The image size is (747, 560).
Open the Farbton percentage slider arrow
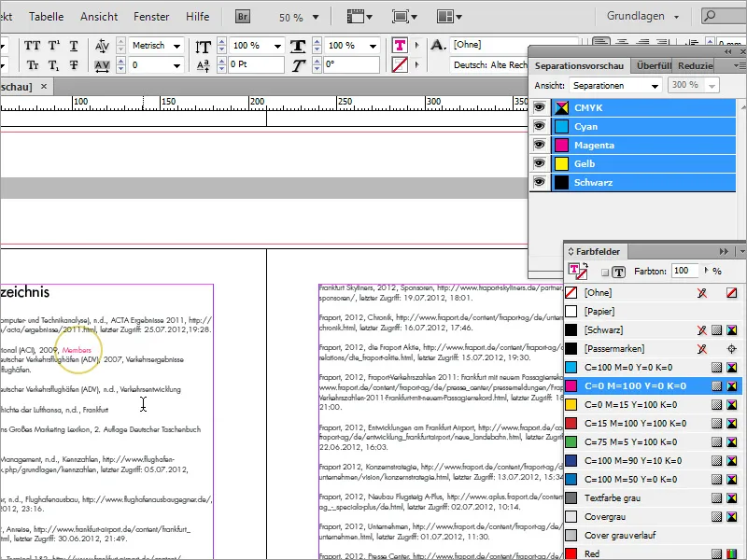click(707, 271)
